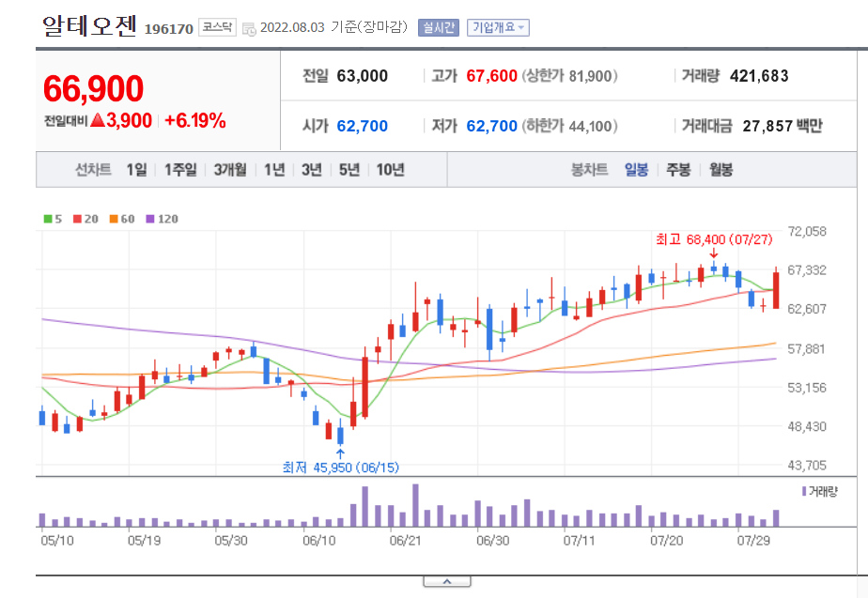This screenshot has width=868, height=598.
Task: Select the 1일 line chart period
Action: coord(137,169)
